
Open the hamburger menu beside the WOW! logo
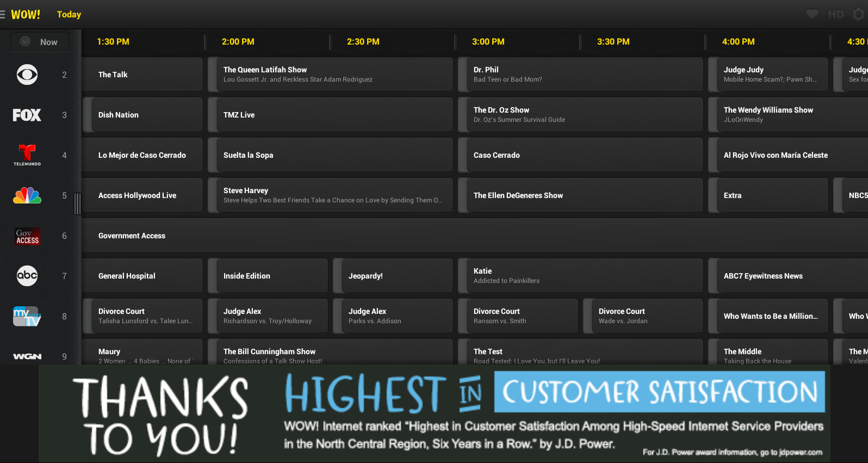3,15
